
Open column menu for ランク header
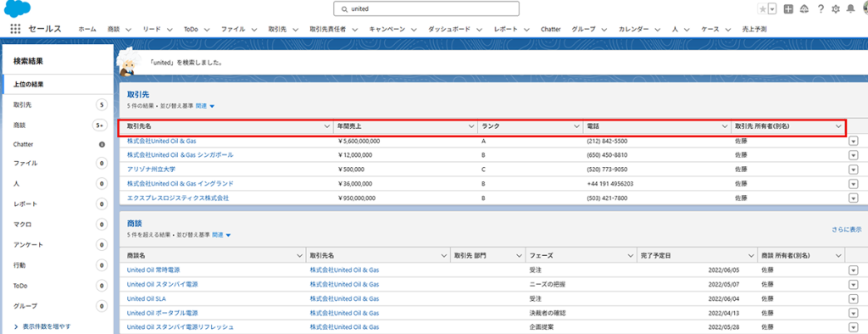tap(576, 127)
